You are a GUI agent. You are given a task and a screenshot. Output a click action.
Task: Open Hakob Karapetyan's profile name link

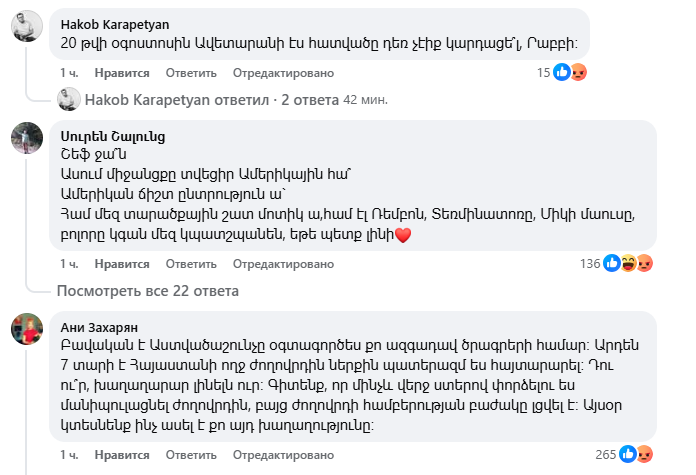point(115,24)
